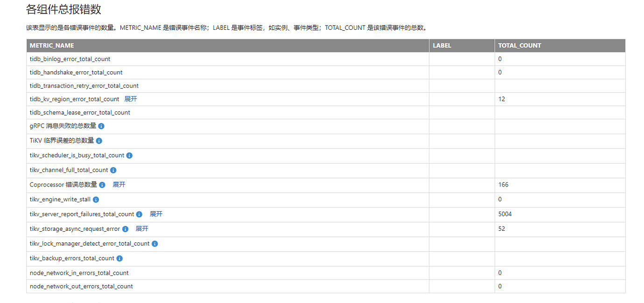Click node_network_out_errors_total_count metric name
Viewport: 644px width, 303px height.
81,286
